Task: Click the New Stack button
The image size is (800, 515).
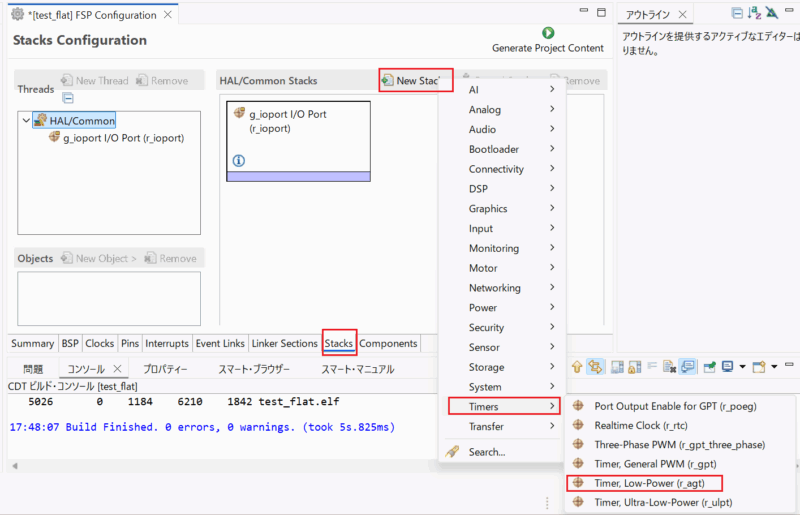Action: tap(416, 80)
